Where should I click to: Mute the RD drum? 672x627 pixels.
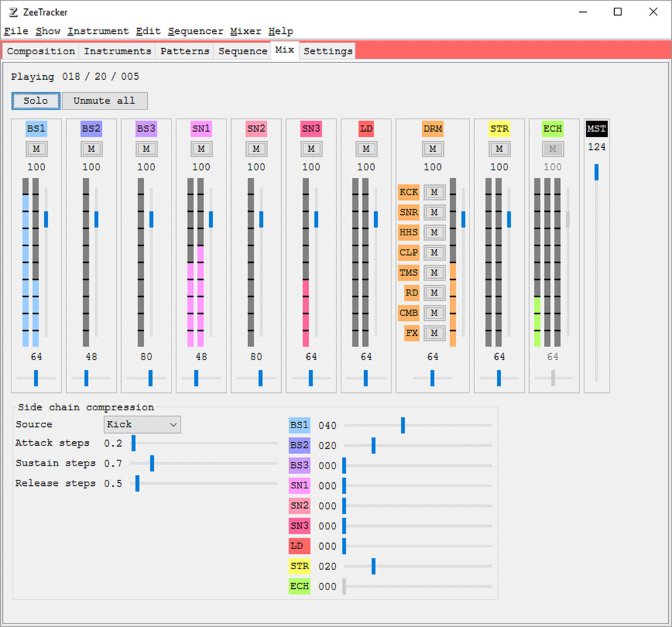click(x=434, y=292)
